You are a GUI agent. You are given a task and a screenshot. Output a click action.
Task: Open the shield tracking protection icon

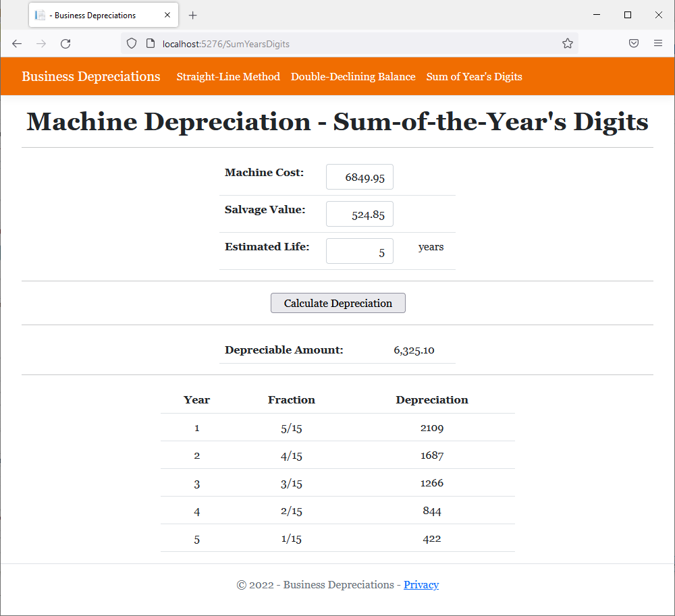click(x=132, y=43)
